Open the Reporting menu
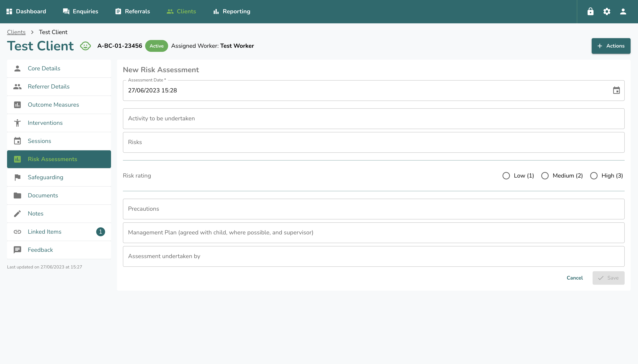638x364 pixels. [x=232, y=11]
